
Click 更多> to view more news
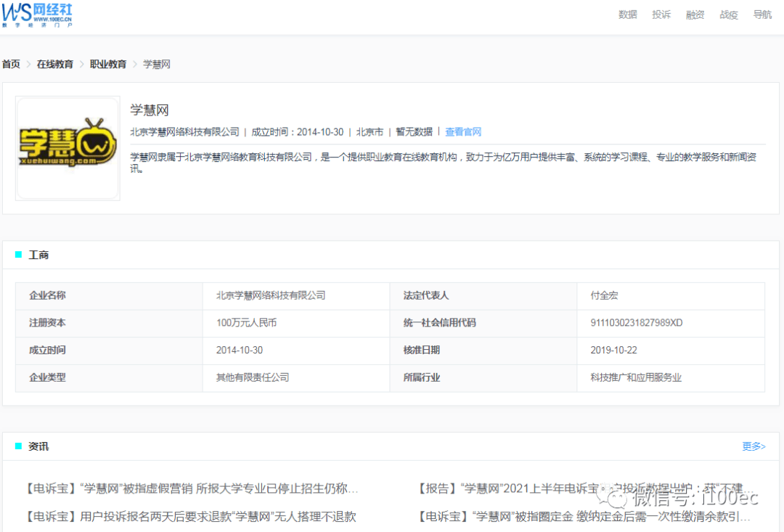(753, 446)
